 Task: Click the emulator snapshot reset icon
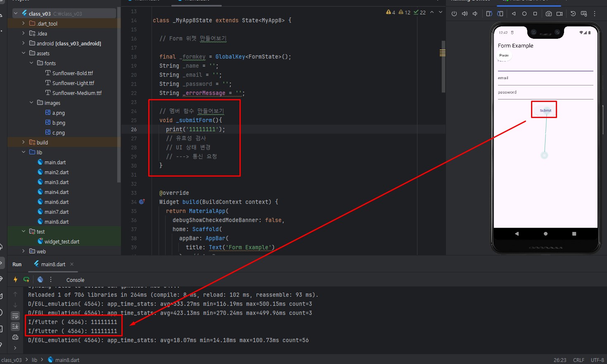(573, 14)
